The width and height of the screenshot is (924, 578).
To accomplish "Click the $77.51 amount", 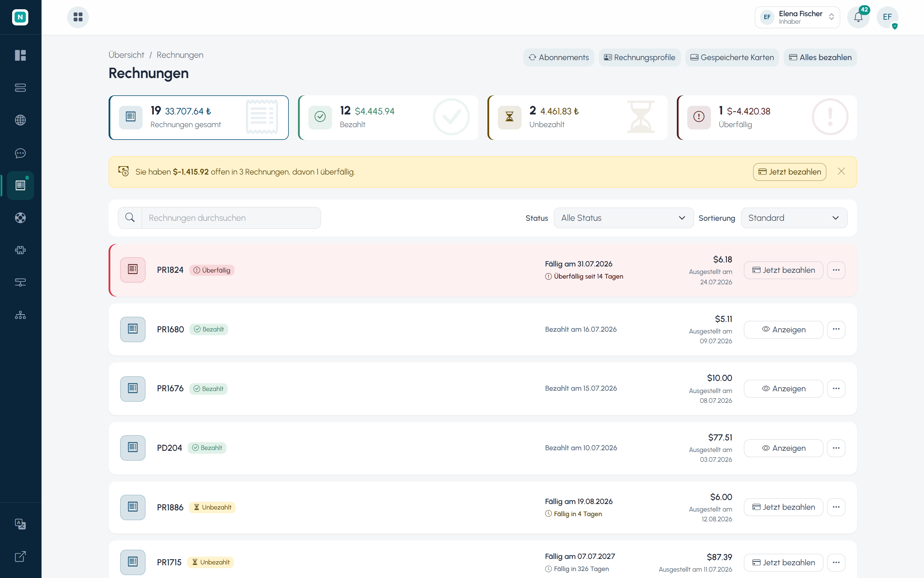I will point(720,437).
